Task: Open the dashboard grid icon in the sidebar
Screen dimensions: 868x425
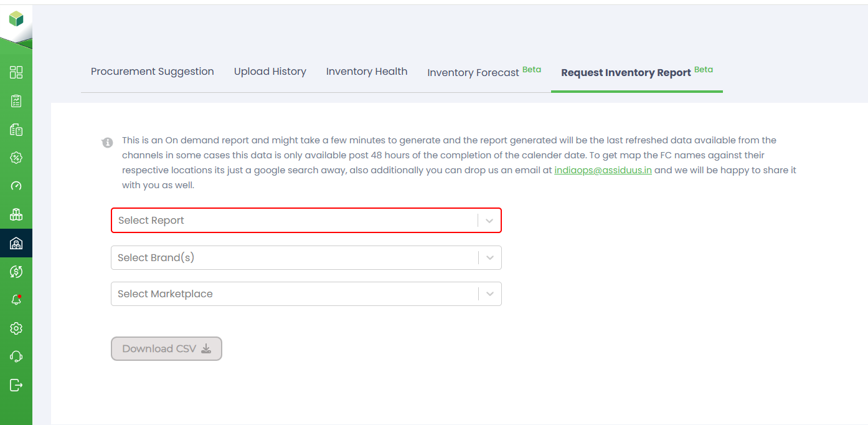Action: click(x=16, y=72)
